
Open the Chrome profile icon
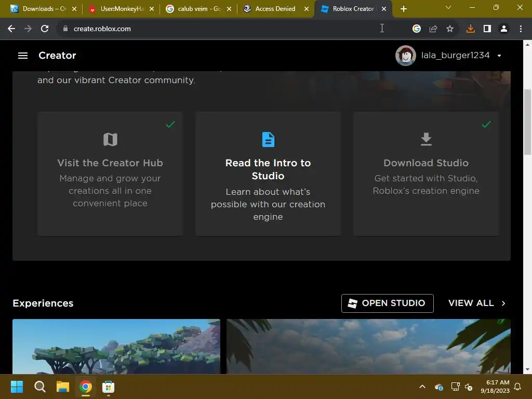[504, 29]
